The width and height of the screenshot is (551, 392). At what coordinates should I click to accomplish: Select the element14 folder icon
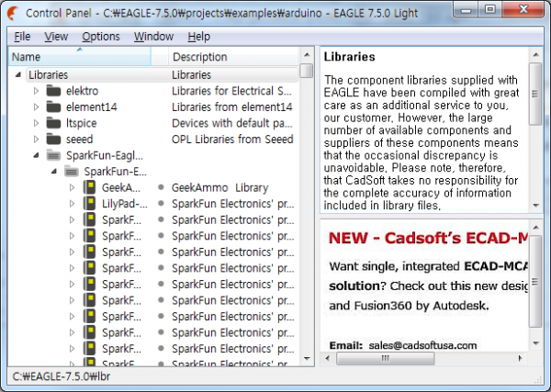[x=53, y=107]
